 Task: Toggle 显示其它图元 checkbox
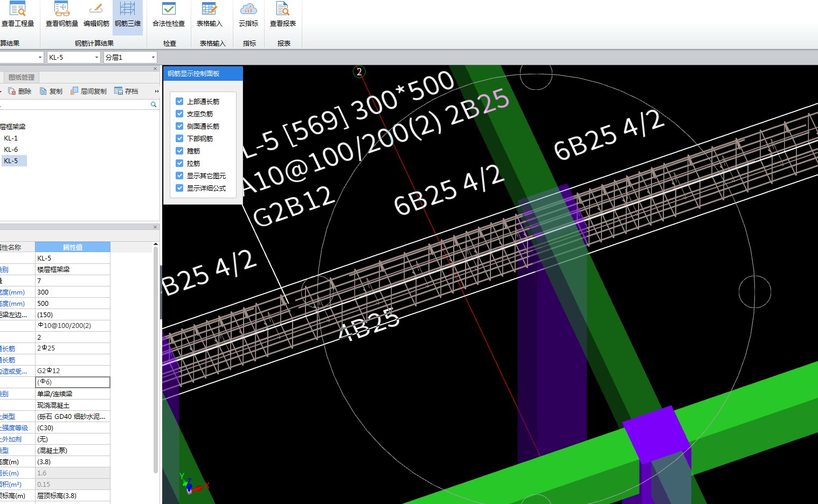coord(179,176)
